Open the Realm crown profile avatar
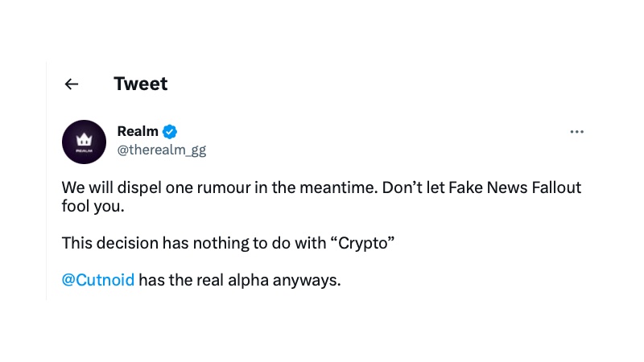Screen dimensions: 644x362 [85, 142]
